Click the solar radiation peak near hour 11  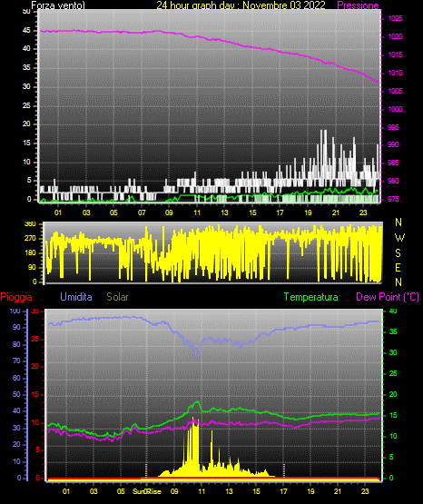(193, 418)
